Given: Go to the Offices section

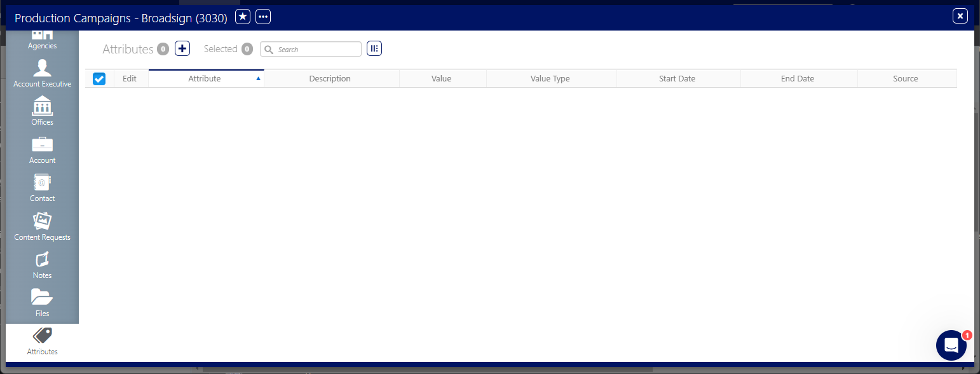Looking at the screenshot, I should (x=42, y=111).
